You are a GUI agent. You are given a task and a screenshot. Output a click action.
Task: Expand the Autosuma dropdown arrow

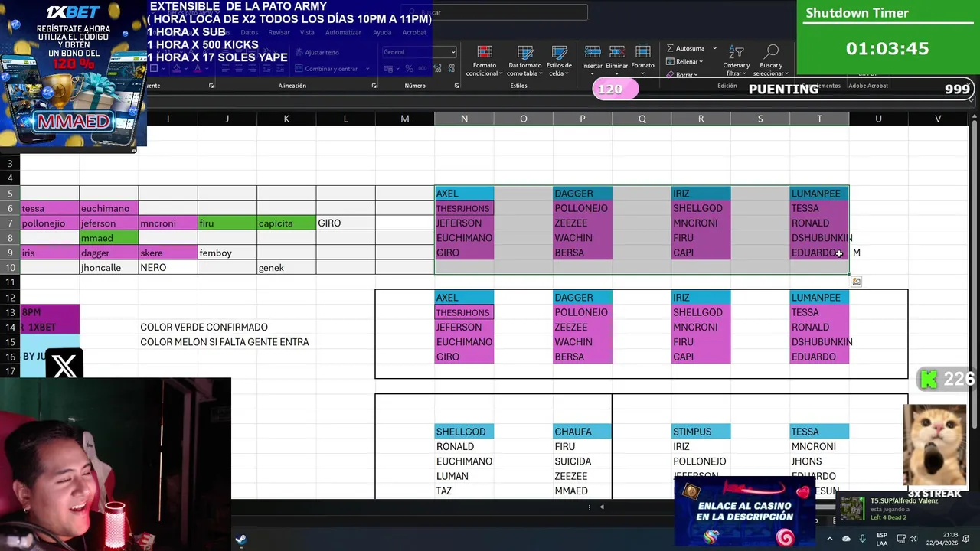click(714, 48)
